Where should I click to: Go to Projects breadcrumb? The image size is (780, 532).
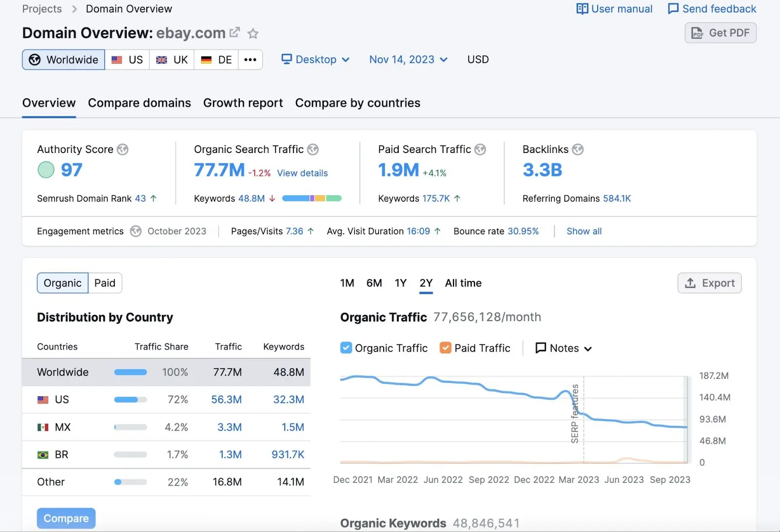pos(42,9)
